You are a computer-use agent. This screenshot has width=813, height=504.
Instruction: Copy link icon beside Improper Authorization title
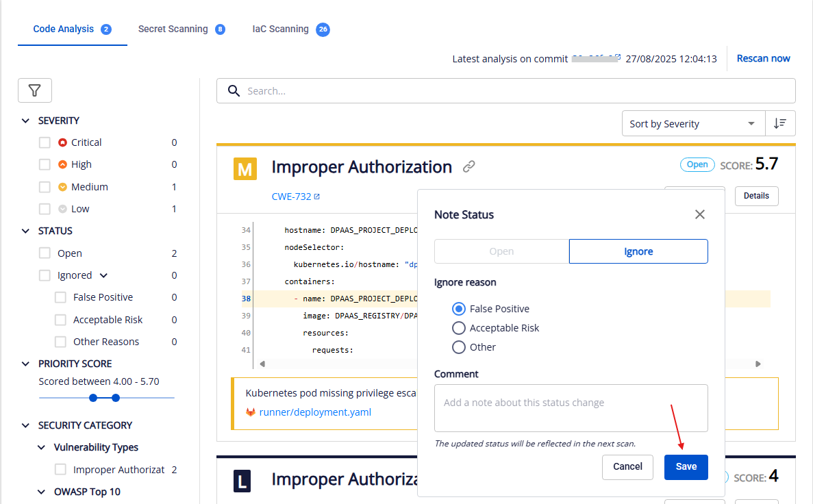(x=468, y=166)
